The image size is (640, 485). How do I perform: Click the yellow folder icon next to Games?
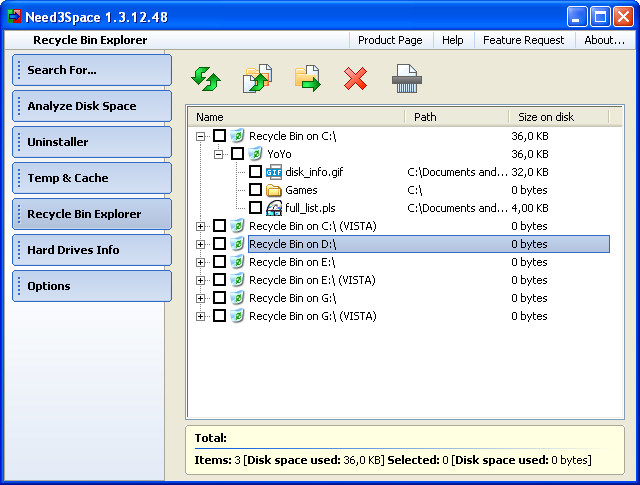tap(273, 190)
